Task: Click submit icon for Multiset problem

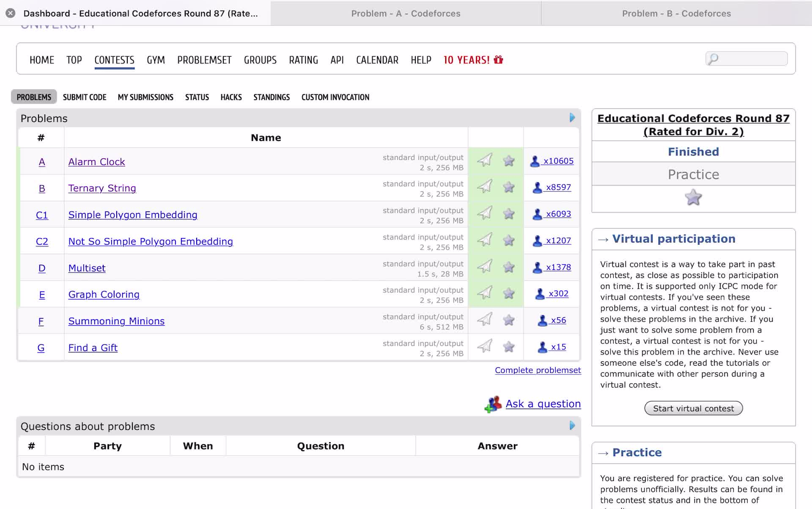Action: (485, 267)
